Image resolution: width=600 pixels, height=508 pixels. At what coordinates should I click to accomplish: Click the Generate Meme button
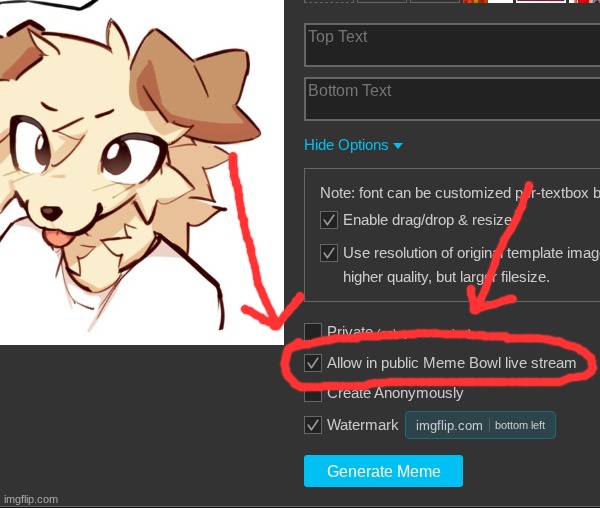(383, 471)
